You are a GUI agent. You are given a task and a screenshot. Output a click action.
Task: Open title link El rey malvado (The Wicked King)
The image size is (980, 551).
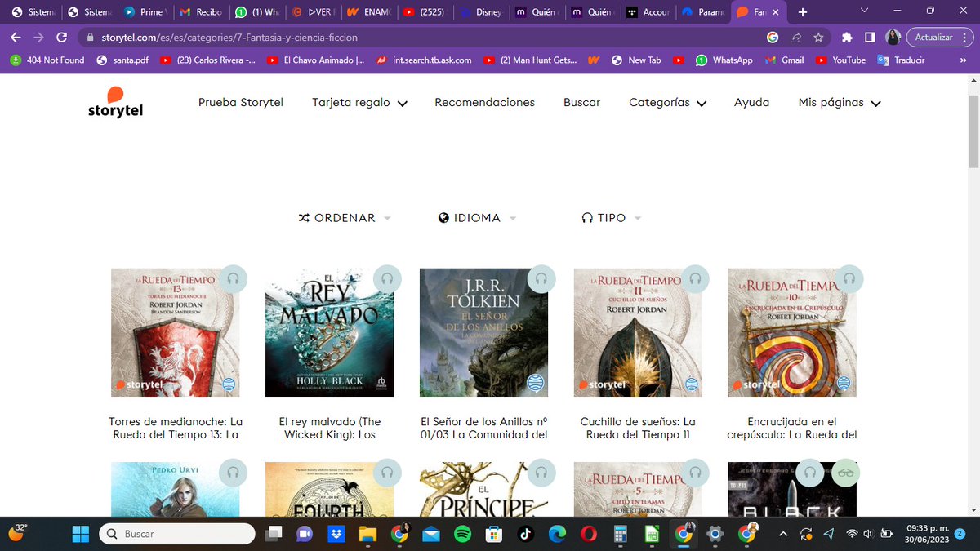coord(330,428)
